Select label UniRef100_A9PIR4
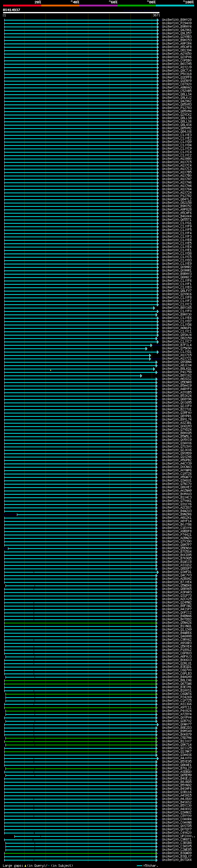 point(177,43)
